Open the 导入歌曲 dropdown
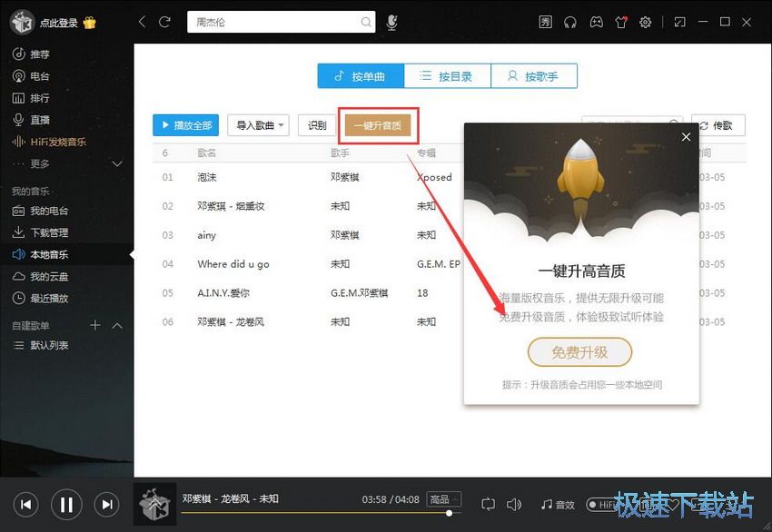This screenshot has width=772, height=532. 259,125
